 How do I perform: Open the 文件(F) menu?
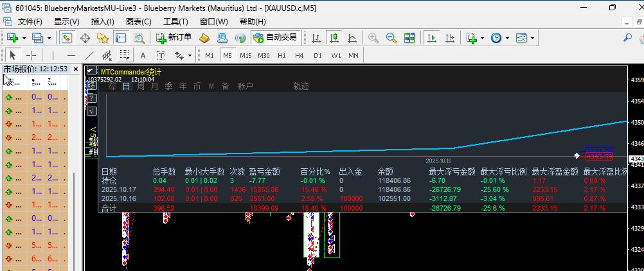[x=30, y=22]
